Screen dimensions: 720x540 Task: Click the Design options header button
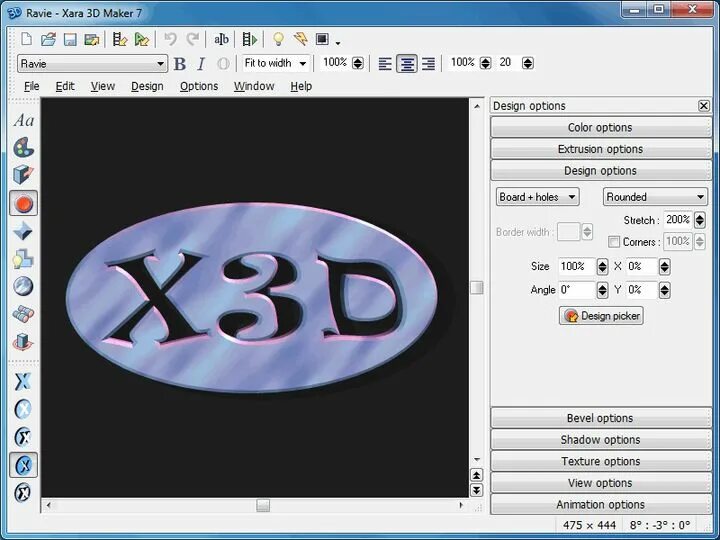pyautogui.click(x=601, y=170)
